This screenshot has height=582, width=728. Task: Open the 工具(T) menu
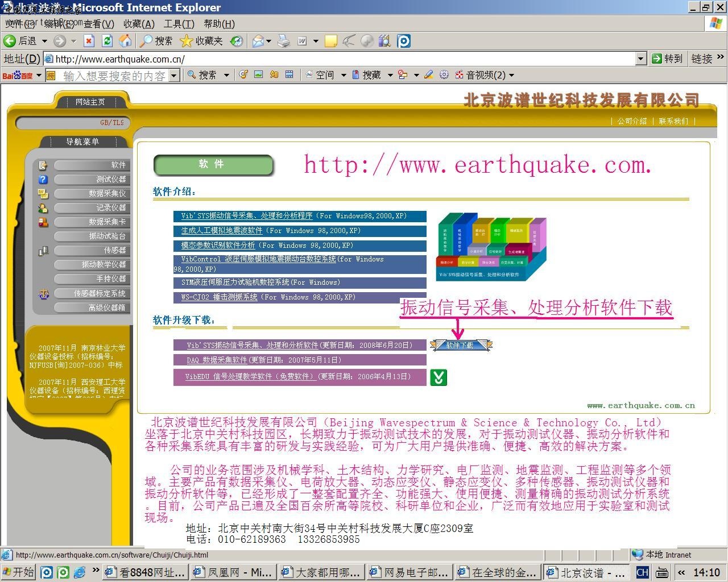[x=179, y=24]
